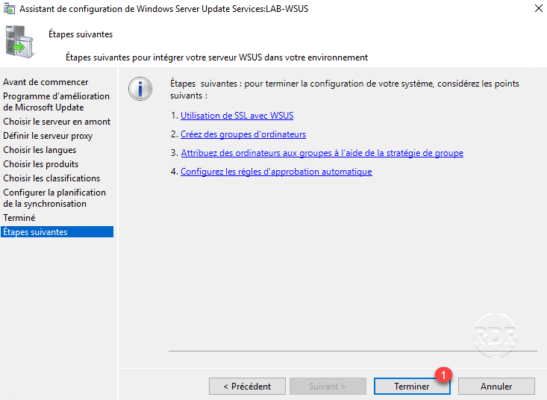
Task: Select the Choisir les classifications step
Action: 52,178
